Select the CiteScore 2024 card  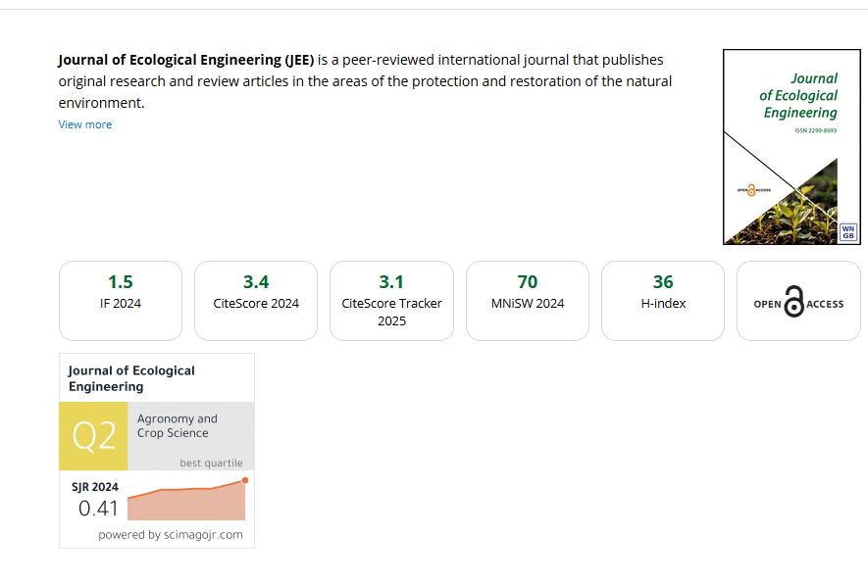(x=256, y=301)
